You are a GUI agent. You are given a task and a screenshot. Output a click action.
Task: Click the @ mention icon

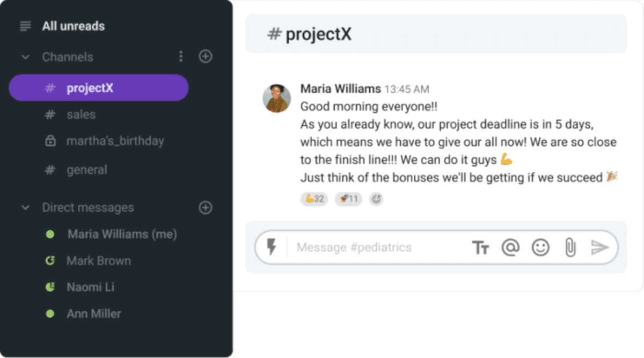tap(510, 247)
